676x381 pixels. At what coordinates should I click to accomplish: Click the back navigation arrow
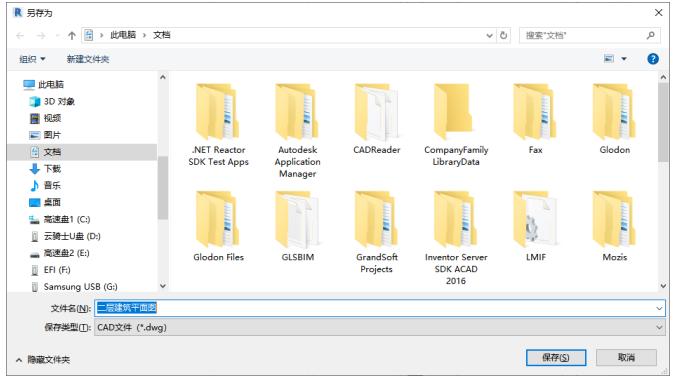(x=20, y=35)
